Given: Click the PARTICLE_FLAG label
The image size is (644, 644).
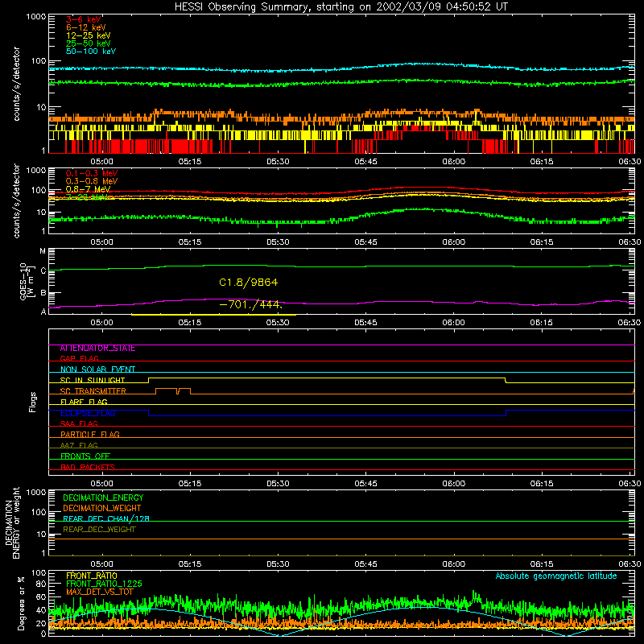Looking at the screenshot, I should click(x=90, y=435).
